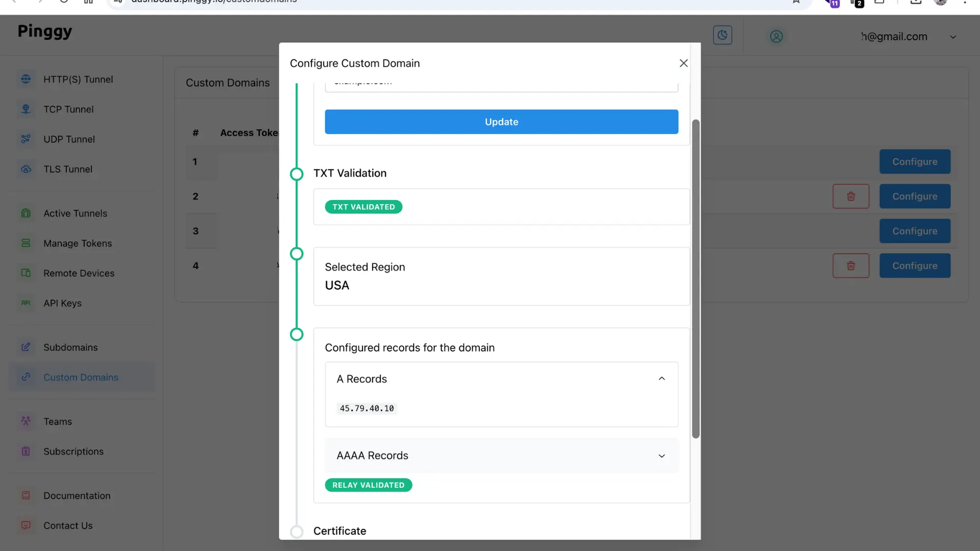Configure the domain in row 1
The width and height of the screenshot is (980, 551).
coord(915,162)
